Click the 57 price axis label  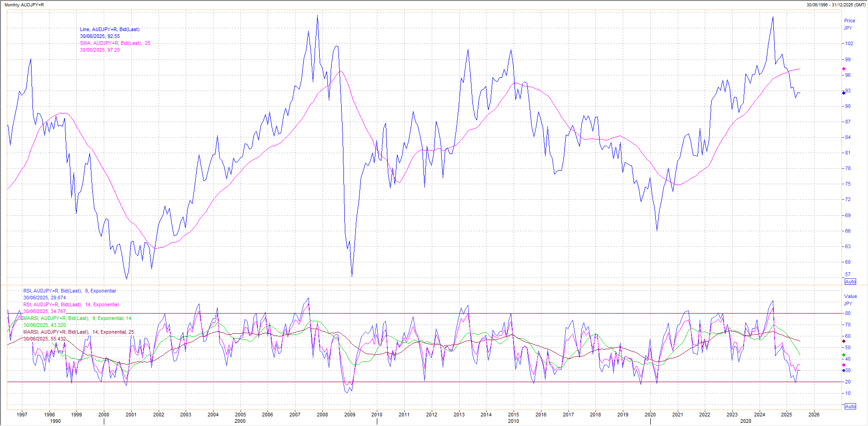coord(848,275)
